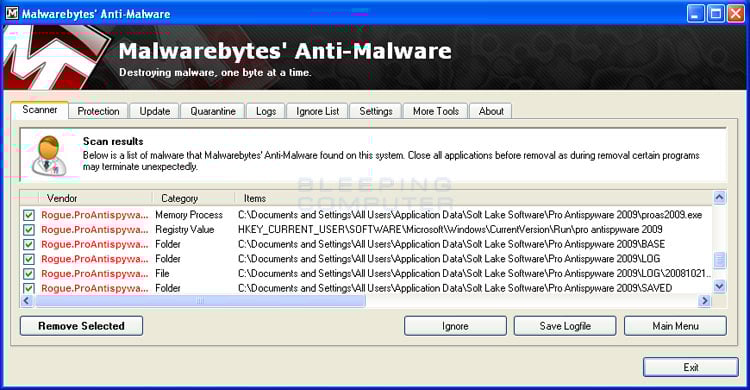Maximize the Malwarebytes window
Viewport: 750px width, 390px height.
point(716,13)
